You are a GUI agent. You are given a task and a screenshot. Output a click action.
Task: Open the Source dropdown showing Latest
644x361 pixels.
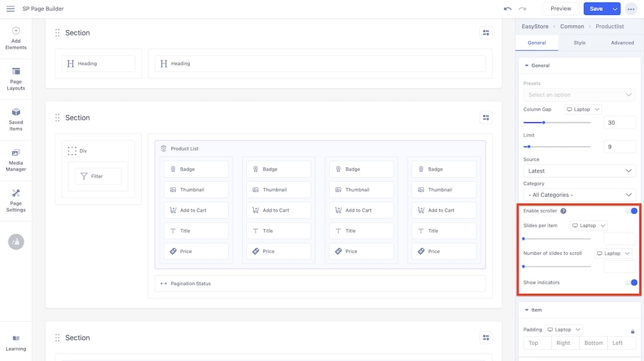(x=580, y=171)
